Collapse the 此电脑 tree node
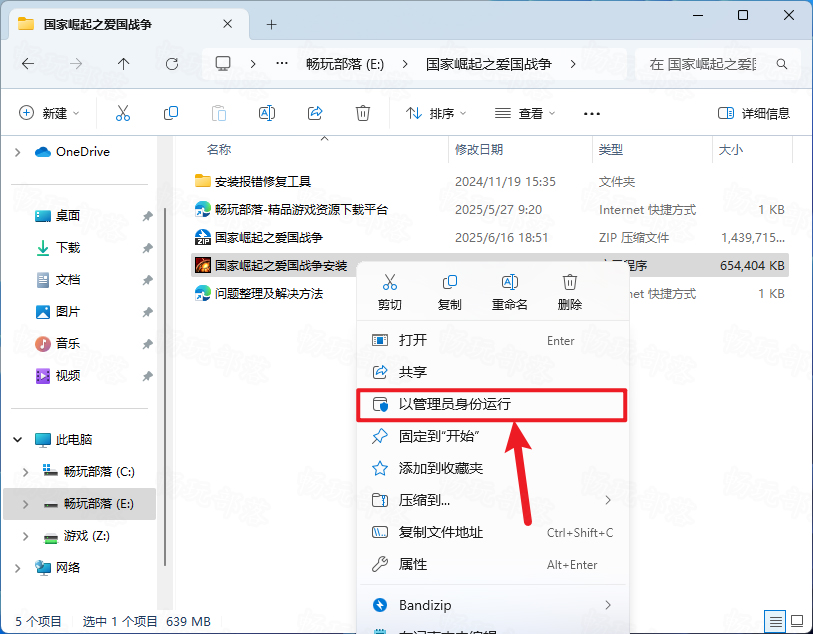 pos(18,440)
